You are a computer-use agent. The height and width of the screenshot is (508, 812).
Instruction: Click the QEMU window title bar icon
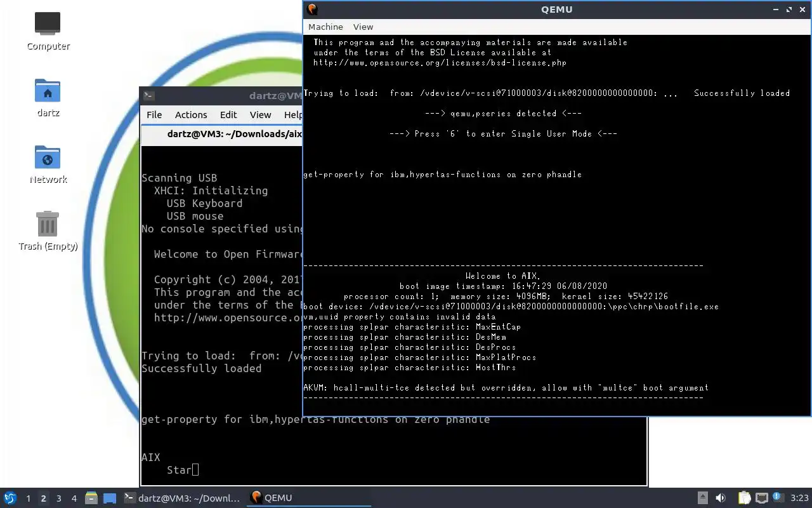[311, 9]
